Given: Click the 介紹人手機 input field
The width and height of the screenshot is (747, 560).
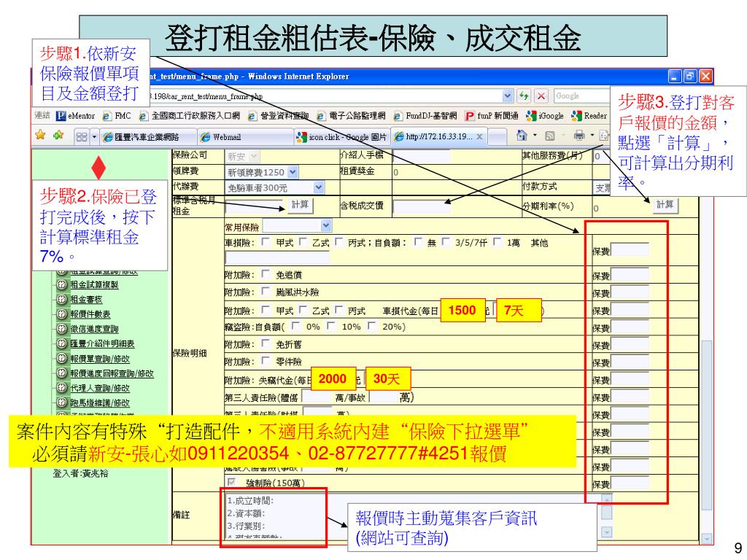Looking at the screenshot, I should tap(422, 156).
